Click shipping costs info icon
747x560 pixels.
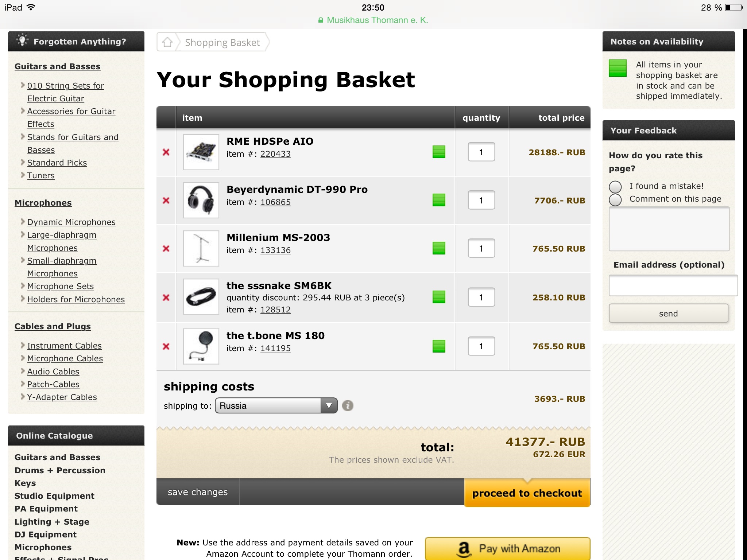tap(348, 405)
